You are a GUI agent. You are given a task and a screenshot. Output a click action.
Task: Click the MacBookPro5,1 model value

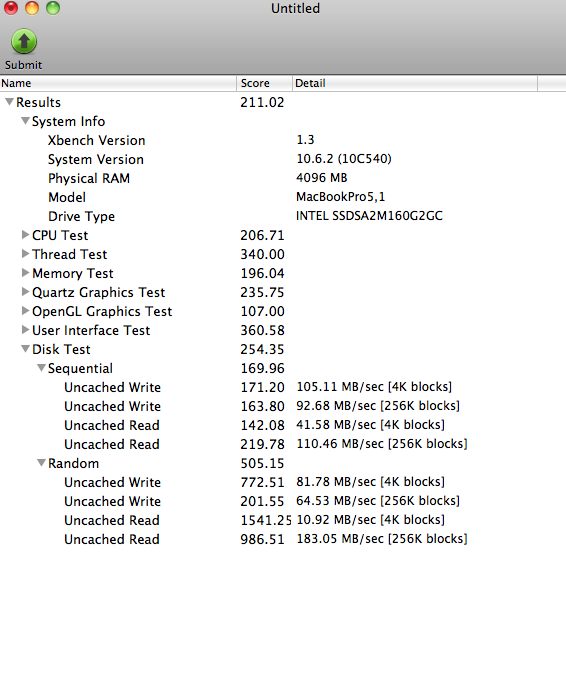click(x=341, y=197)
